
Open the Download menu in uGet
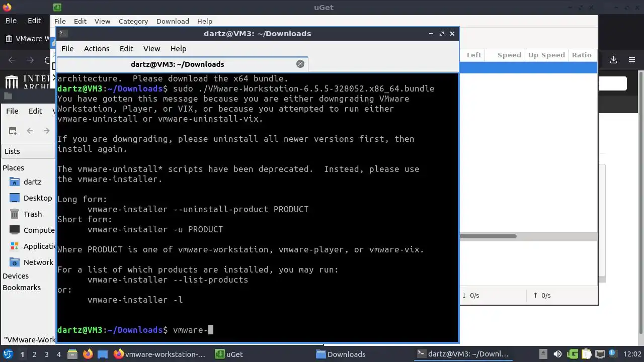[173, 21]
